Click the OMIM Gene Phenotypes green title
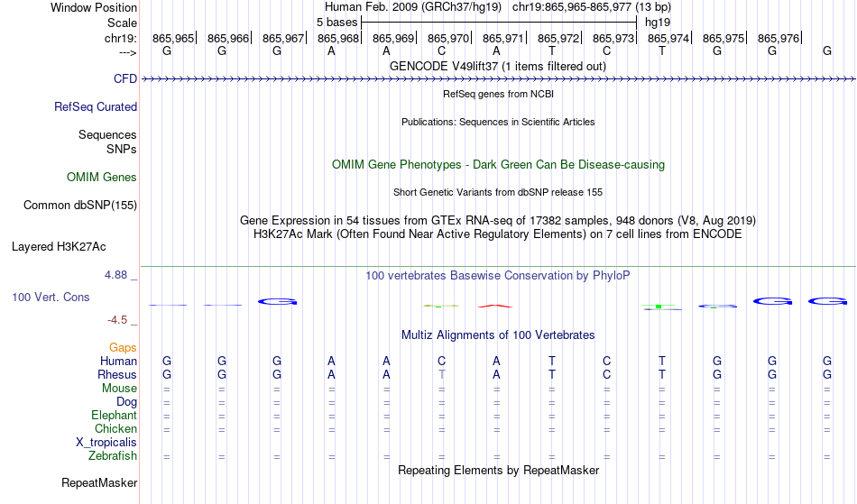 (x=499, y=164)
